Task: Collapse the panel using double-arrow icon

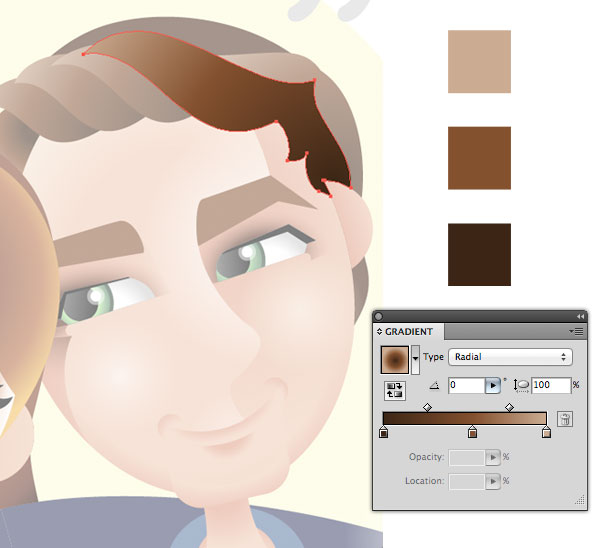Action: point(580,316)
